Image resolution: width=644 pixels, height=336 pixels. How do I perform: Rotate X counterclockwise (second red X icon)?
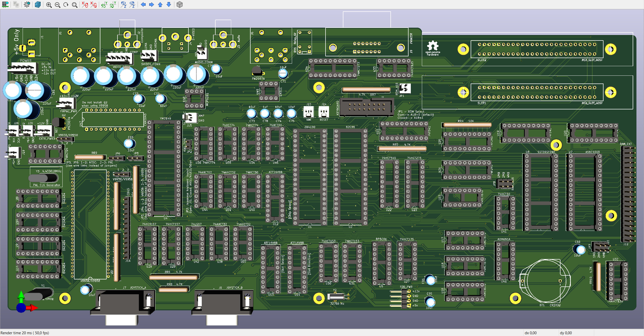point(94,5)
